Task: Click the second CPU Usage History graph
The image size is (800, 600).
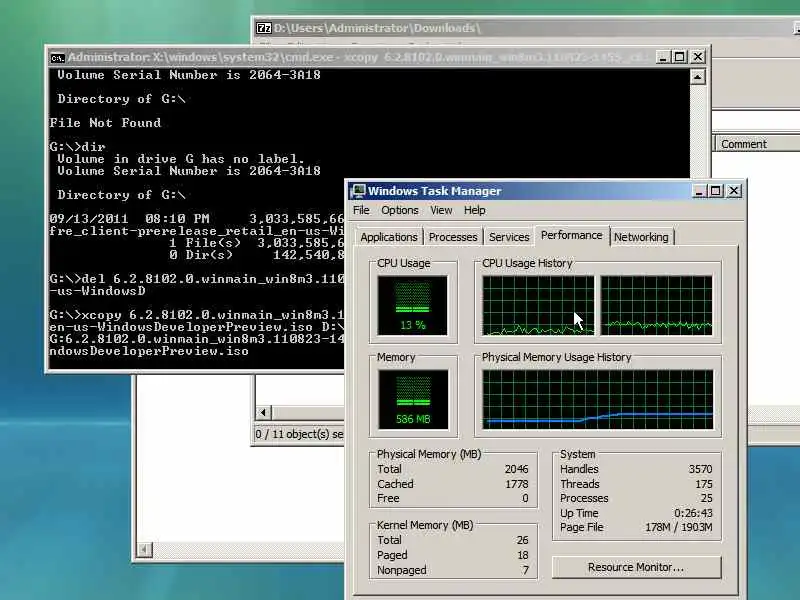Action: pos(656,306)
